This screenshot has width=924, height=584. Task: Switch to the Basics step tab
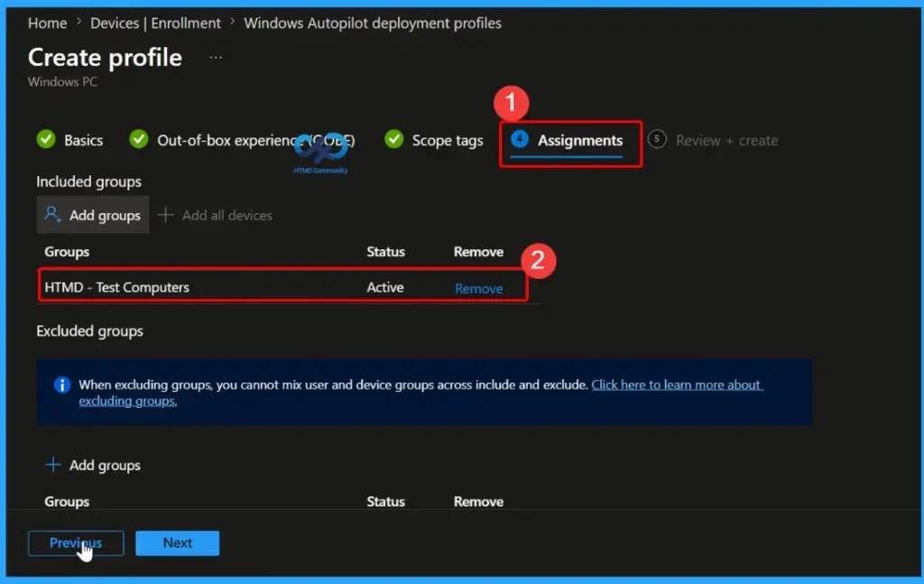point(83,140)
